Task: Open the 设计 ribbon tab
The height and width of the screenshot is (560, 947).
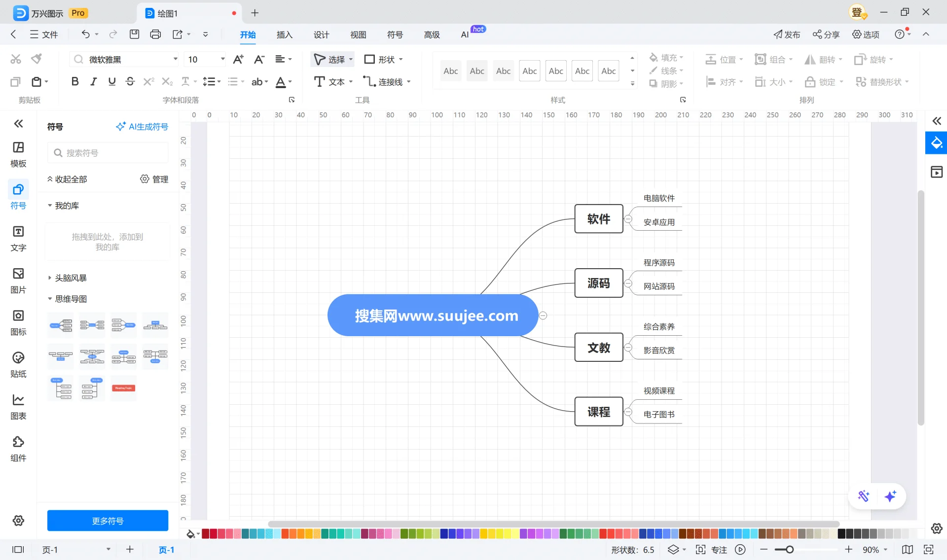Action: (321, 35)
